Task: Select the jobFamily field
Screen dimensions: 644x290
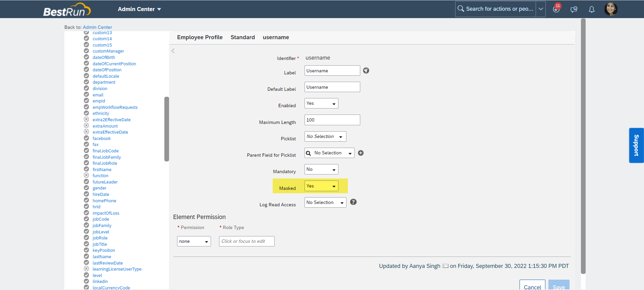Action: (x=102, y=226)
